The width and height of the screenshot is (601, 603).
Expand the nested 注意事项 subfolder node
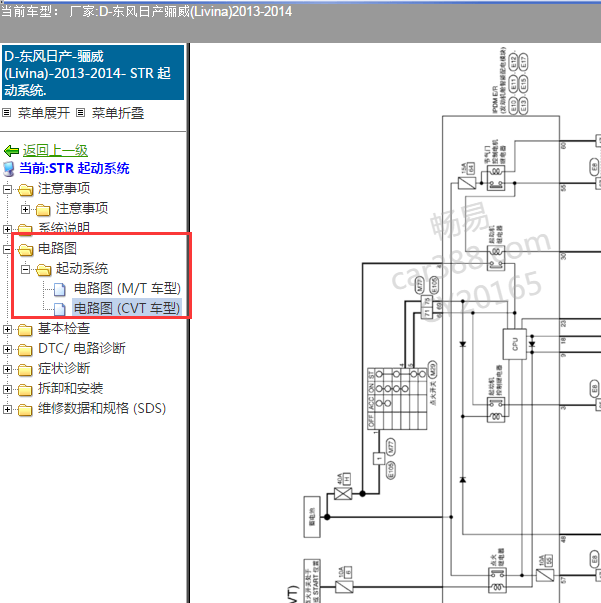click(25, 209)
